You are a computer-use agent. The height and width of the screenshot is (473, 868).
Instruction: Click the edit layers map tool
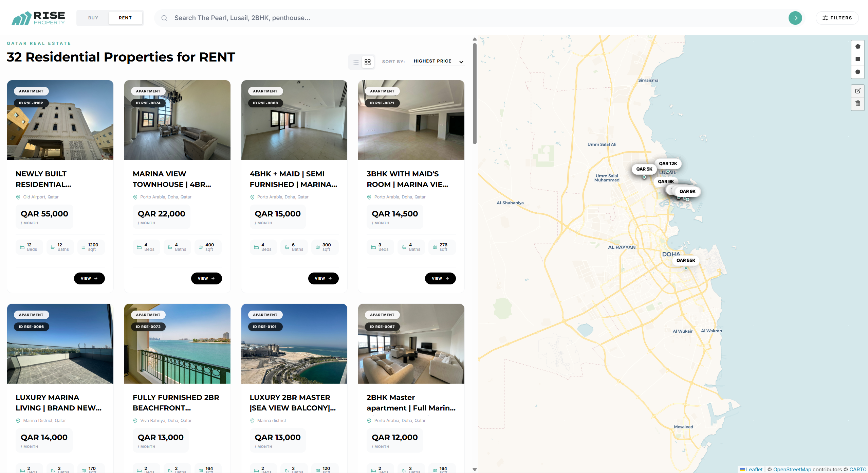[x=857, y=91]
